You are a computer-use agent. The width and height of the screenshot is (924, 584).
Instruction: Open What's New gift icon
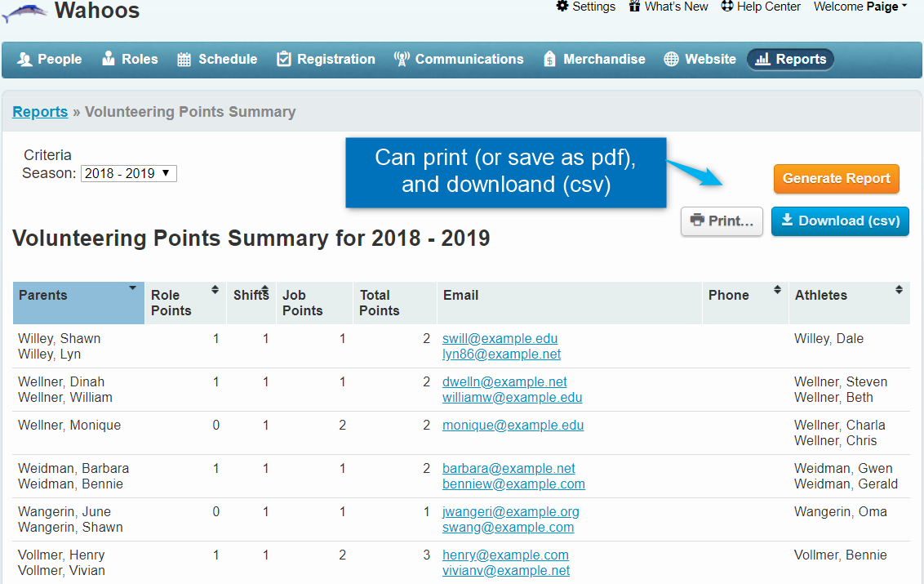pyautogui.click(x=634, y=7)
